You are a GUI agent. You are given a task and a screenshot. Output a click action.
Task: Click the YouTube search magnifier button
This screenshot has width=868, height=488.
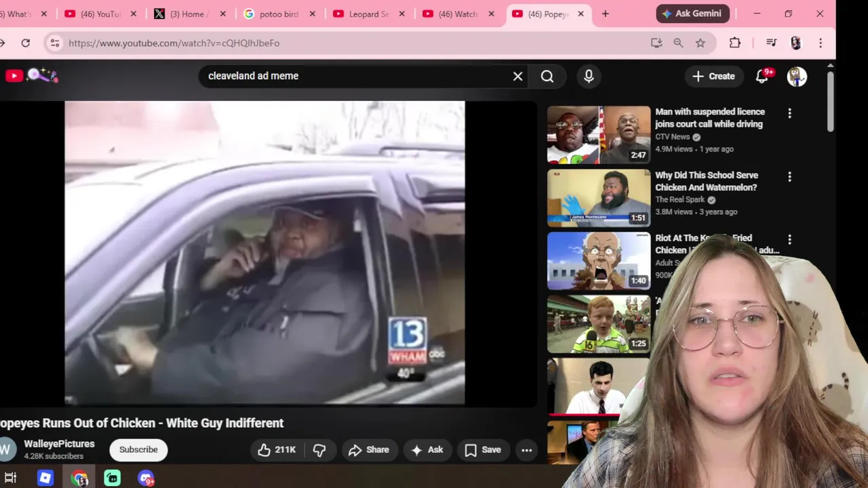click(547, 76)
